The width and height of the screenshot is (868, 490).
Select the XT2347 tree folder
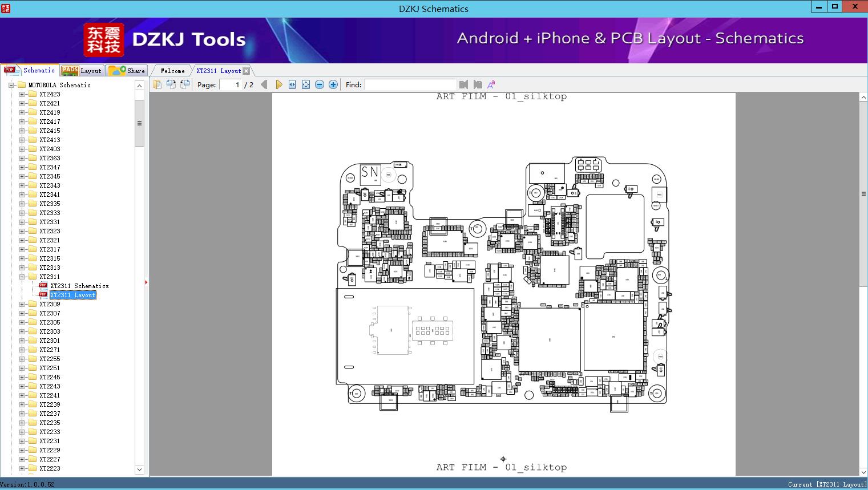pyautogui.click(x=50, y=167)
